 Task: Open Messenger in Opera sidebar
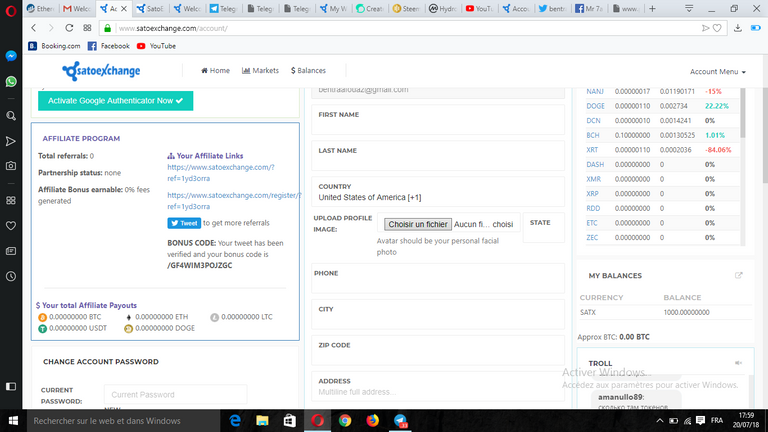(x=11, y=56)
